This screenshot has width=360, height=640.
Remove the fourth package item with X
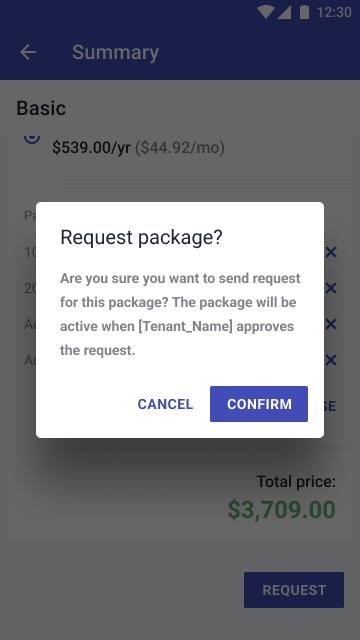coord(331,360)
